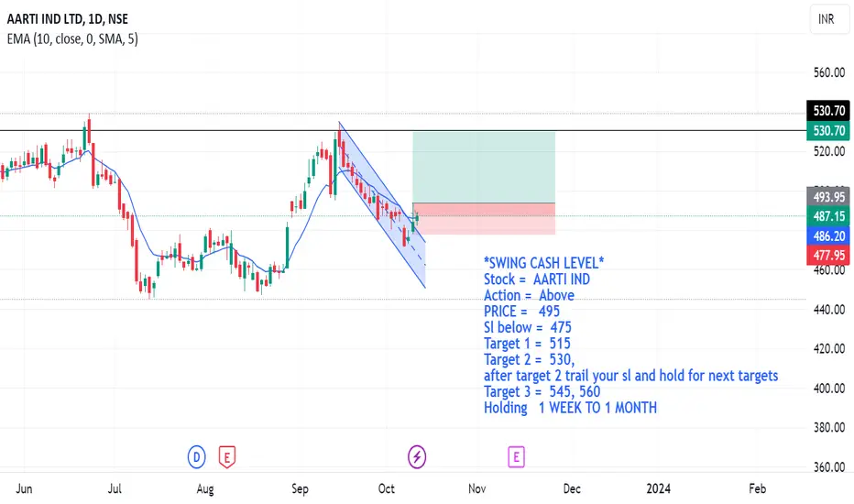Click the SWING CASH LEVEL text note

pyautogui.click(x=543, y=263)
